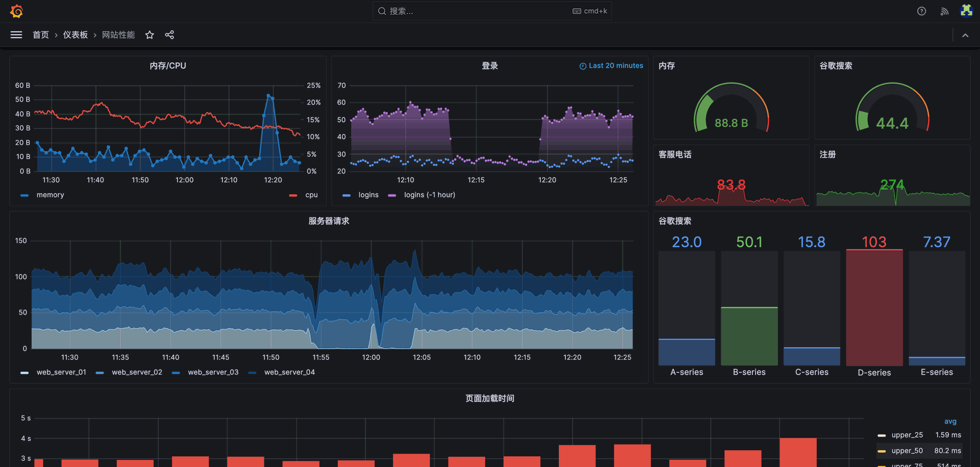Click Last 20 minutes time link
The image size is (980, 467).
(616, 66)
